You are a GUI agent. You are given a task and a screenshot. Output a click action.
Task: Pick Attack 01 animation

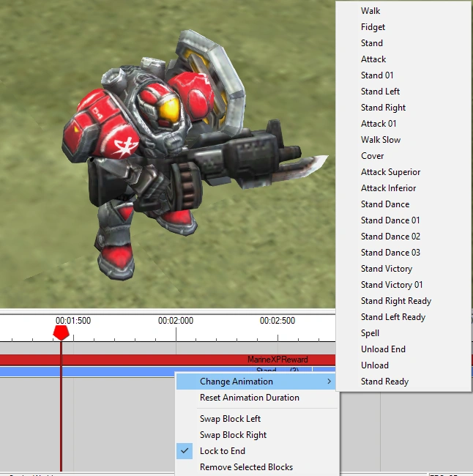[x=403, y=124]
